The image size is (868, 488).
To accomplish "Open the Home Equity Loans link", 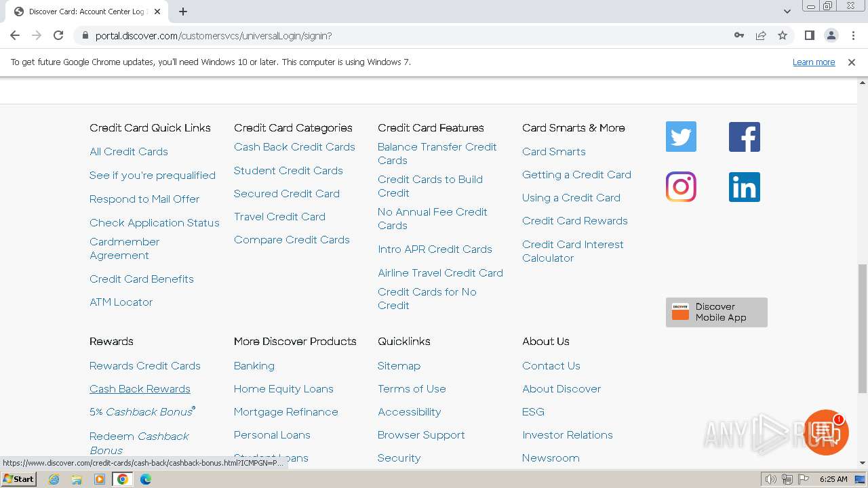I will [283, 389].
